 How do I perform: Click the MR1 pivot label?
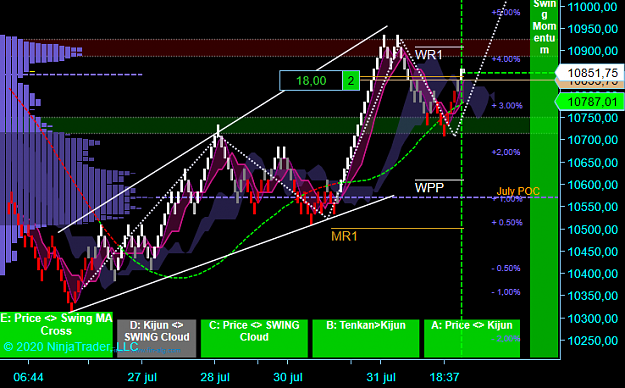(x=344, y=236)
